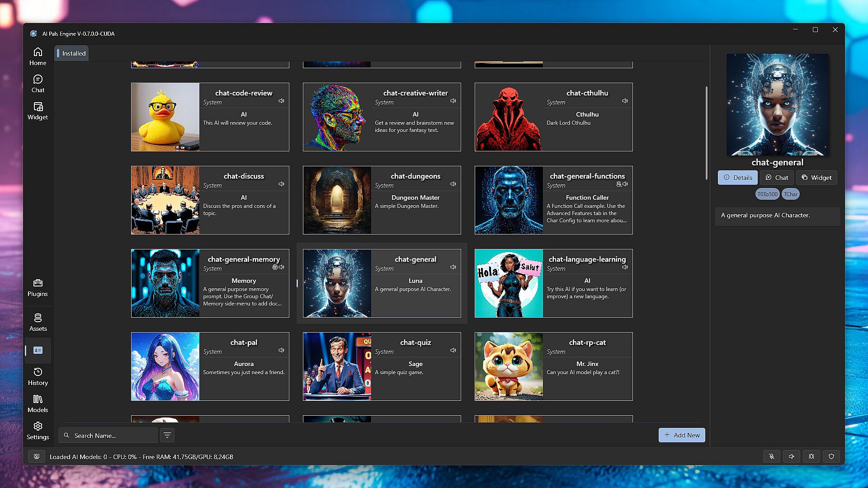Image resolution: width=868 pixels, height=488 pixels.
Task: Switch to the Details tab for chat-general
Action: click(738, 178)
